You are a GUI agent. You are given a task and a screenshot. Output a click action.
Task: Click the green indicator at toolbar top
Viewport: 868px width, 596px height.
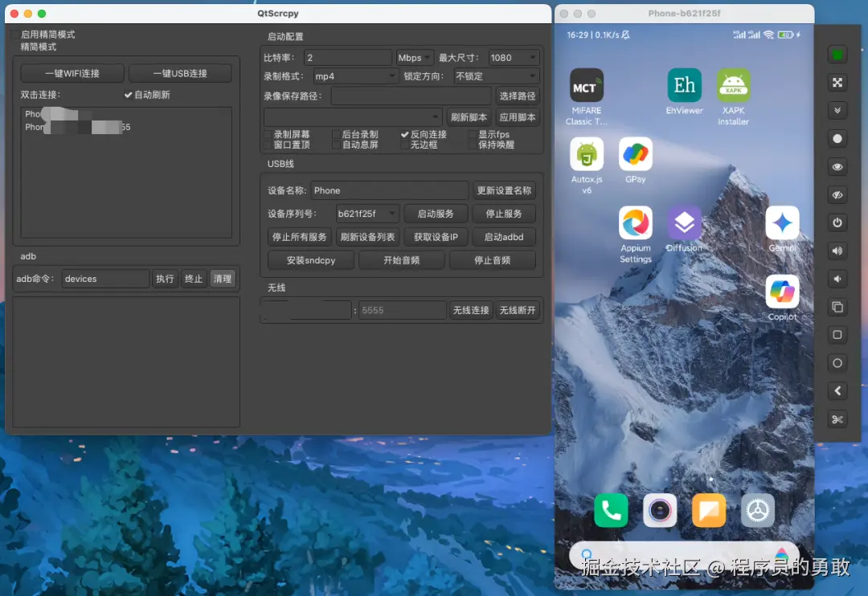click(x=837, y=55)
